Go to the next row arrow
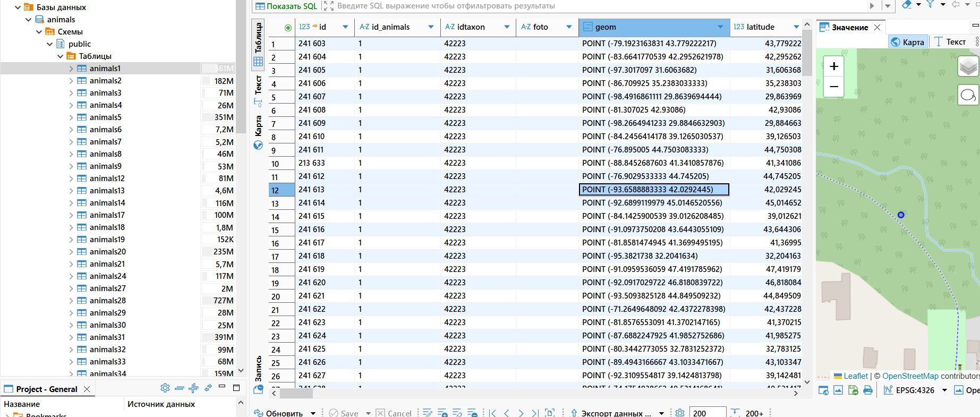 pyautogui.click(x=521, y=413)
